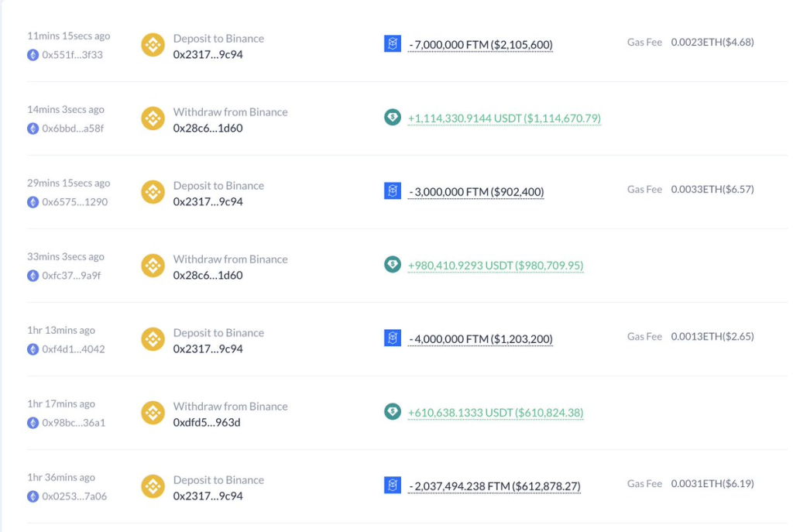793x532 pixels.
Task: Select address 0x2317...9c94 in the 11mins row
Action: point(208,55)
